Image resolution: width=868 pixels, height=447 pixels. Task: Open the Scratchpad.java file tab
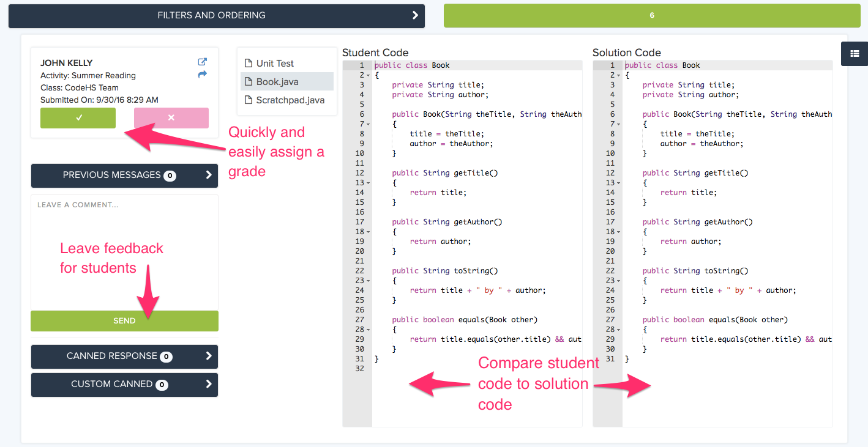[x=287, y=100]
